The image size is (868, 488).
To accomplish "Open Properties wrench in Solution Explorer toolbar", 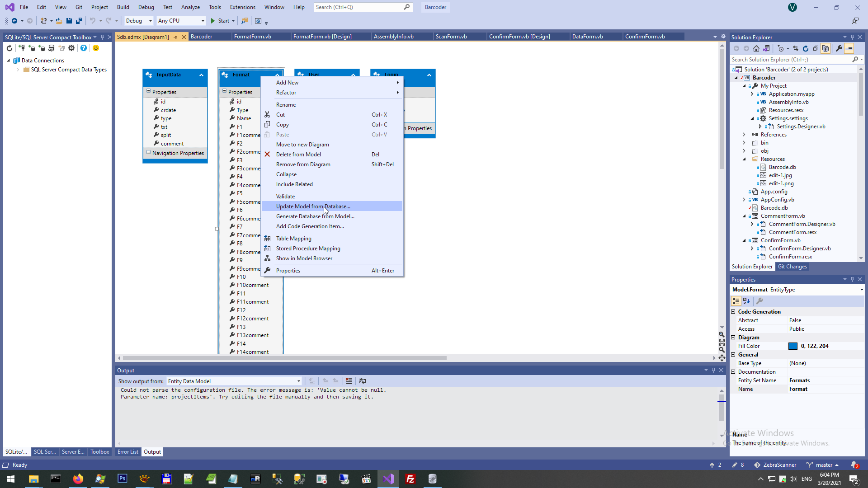I will coord(839,48).
